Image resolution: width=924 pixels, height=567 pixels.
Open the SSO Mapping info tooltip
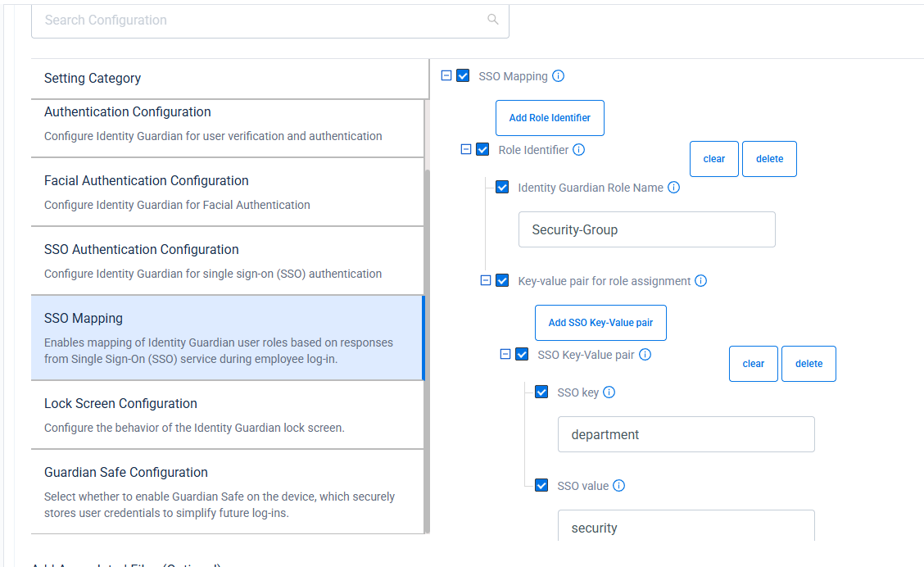(x=558, y=75)
